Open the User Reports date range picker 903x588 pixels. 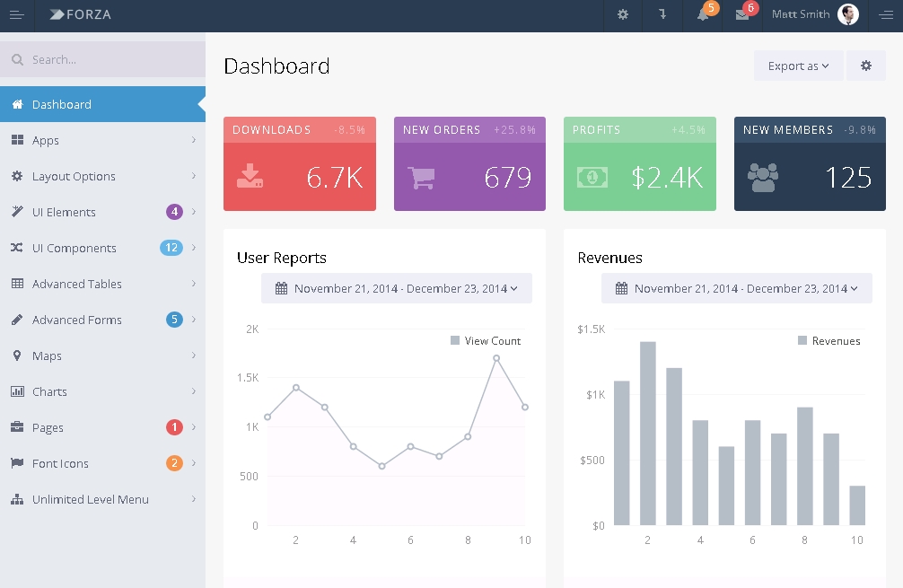click(397, 288)
